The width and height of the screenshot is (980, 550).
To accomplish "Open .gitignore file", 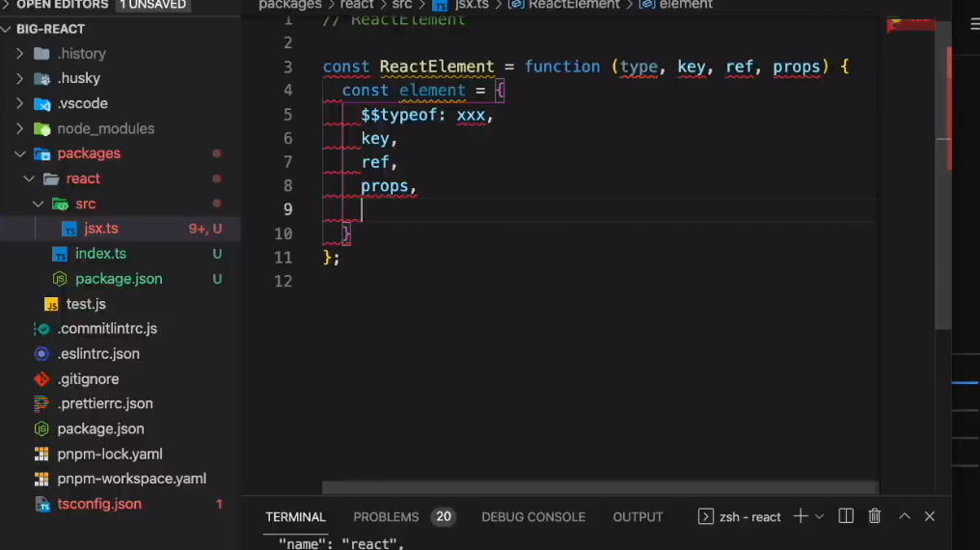I will click(88, 379).
